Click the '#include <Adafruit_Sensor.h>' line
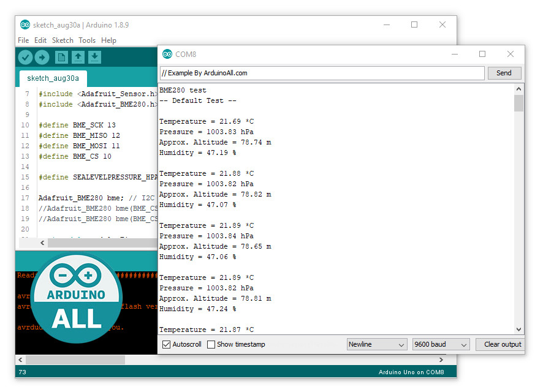 (x=98, y=94)
